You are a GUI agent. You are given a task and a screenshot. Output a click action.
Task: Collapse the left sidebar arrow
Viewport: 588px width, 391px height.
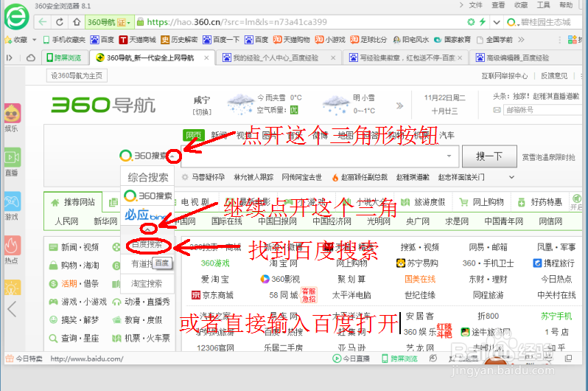pyautogui.click(x=12, y=310)
